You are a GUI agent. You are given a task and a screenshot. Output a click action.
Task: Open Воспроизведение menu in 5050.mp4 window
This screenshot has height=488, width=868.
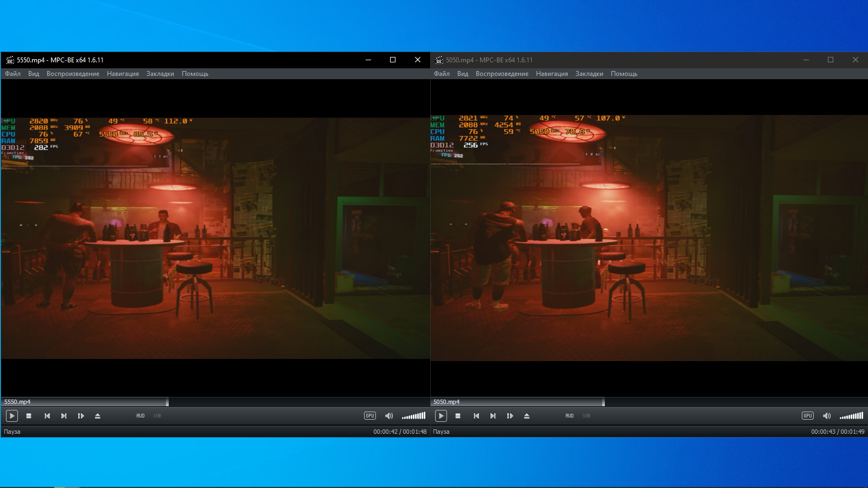[502, 74]
